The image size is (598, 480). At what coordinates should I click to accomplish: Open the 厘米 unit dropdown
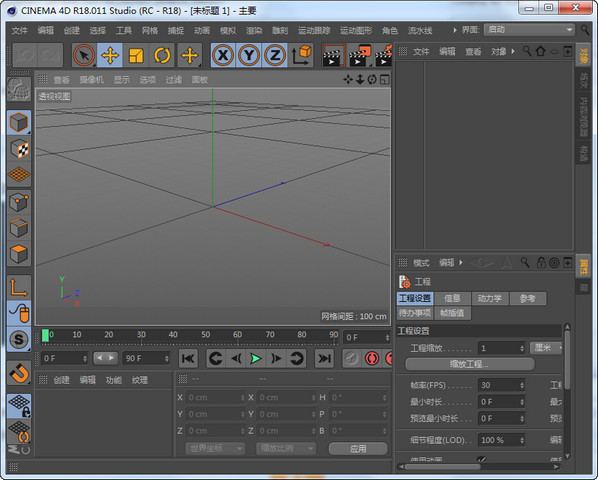(x=546, y=348)
